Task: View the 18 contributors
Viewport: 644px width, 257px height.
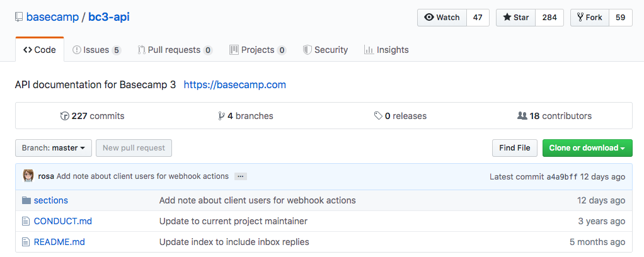Action: tap(555, 116)
